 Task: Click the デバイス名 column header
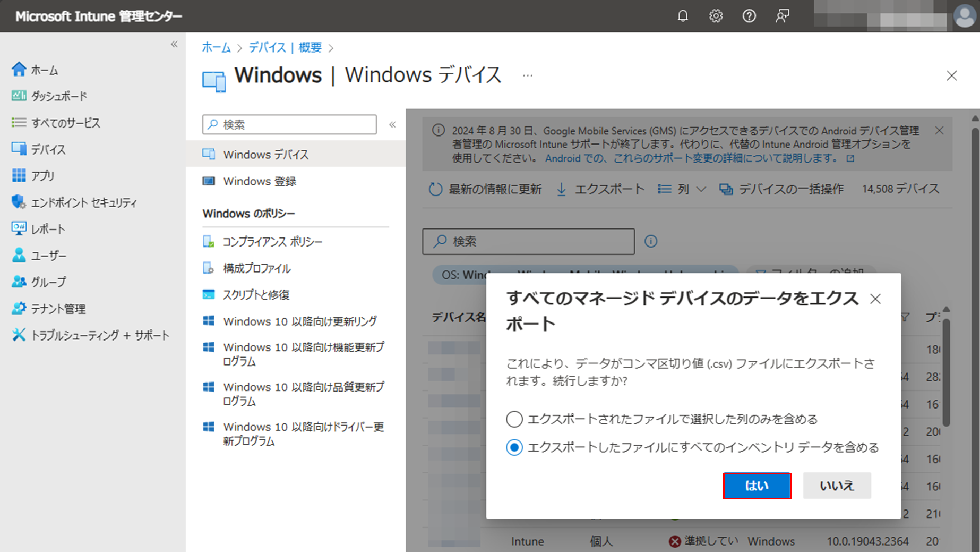tap(459, 318)
